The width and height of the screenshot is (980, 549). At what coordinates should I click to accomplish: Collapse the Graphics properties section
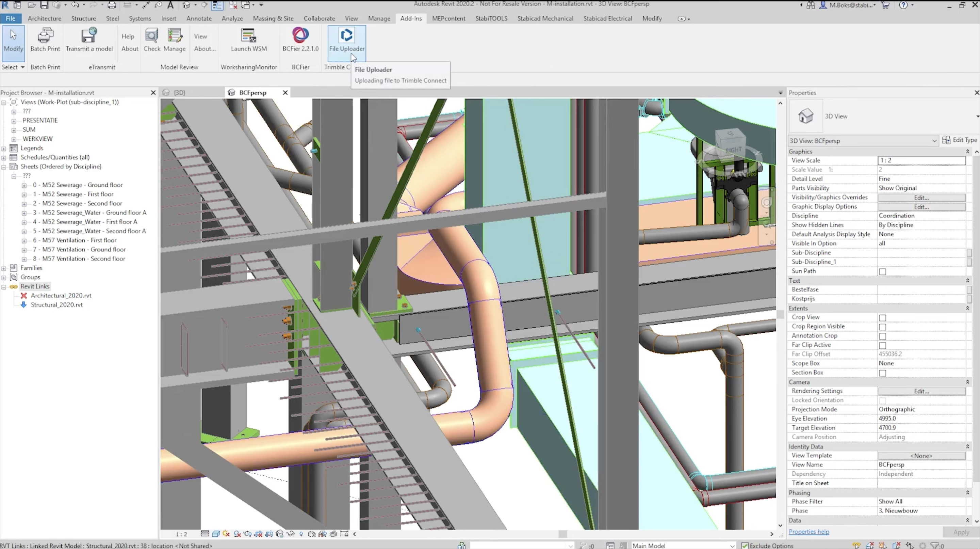[x=967, y=152]
